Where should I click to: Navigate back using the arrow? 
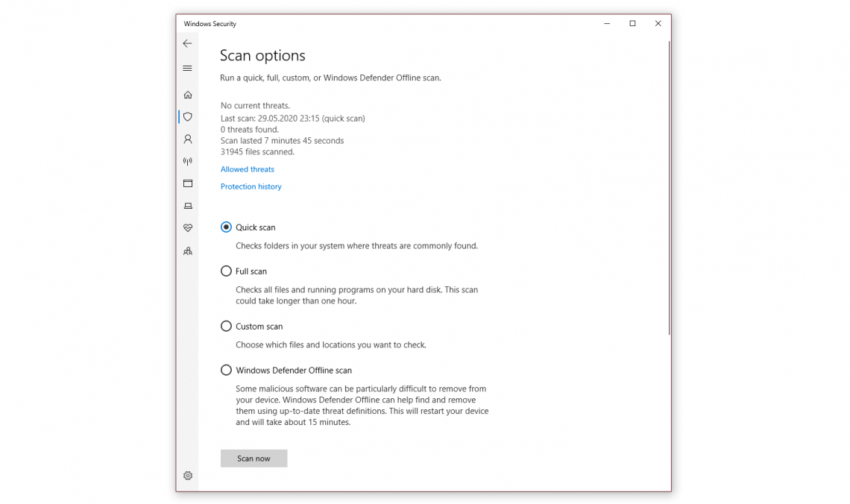(187, 43)
